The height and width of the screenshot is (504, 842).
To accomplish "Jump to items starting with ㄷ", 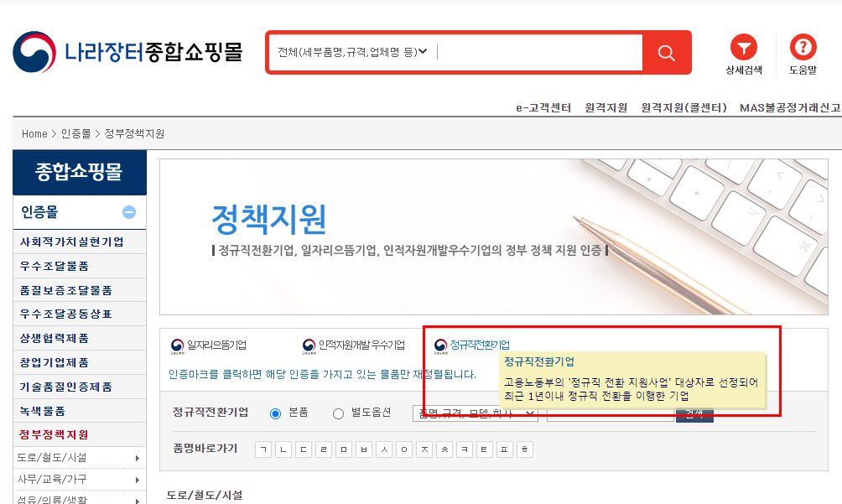I will coord(304,449).
